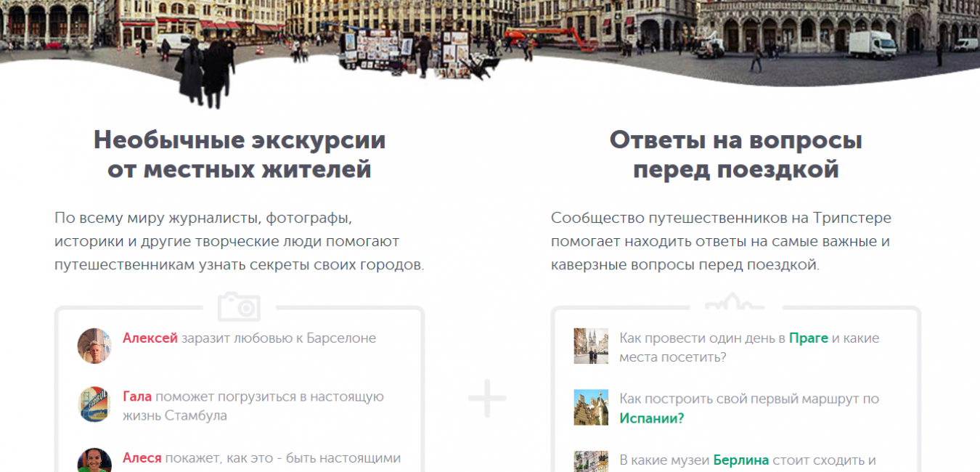Viewport: 980px width, 472px height.
Task: Open the red Гала guide name link
Action: pos(137,396)
